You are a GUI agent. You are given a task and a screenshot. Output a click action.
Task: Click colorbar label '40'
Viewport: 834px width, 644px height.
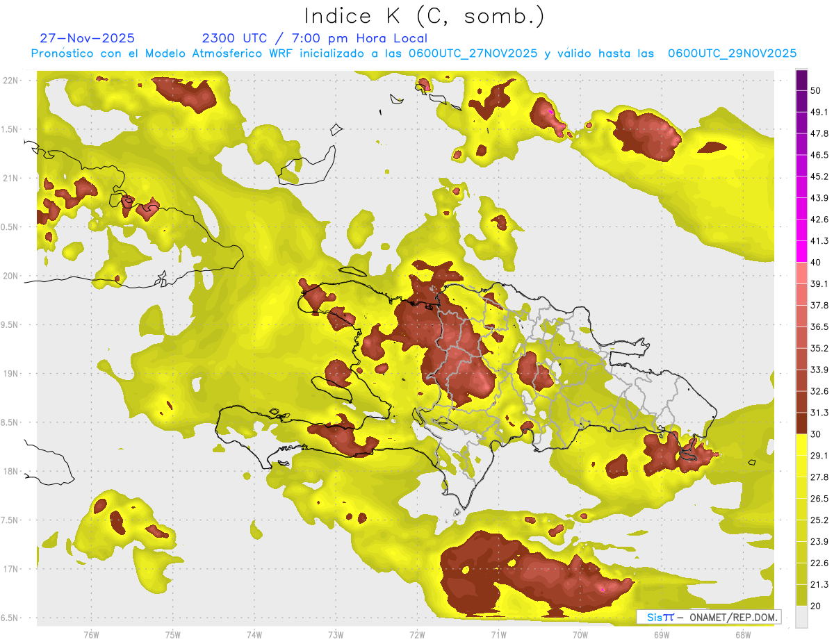point(816,263)
